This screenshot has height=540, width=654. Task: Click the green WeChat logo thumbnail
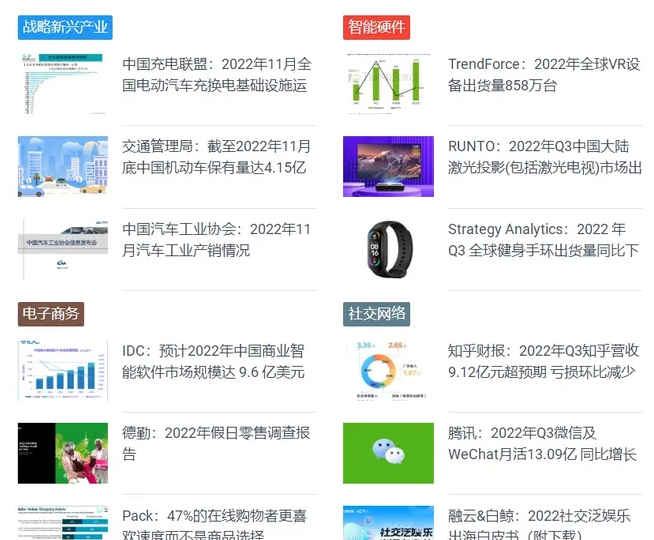pos(388,453)
